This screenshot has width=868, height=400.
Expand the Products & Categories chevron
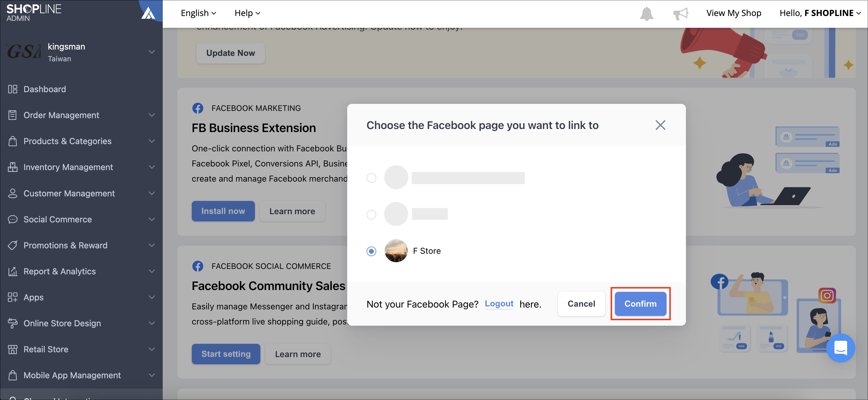click(x=152, y=141)
